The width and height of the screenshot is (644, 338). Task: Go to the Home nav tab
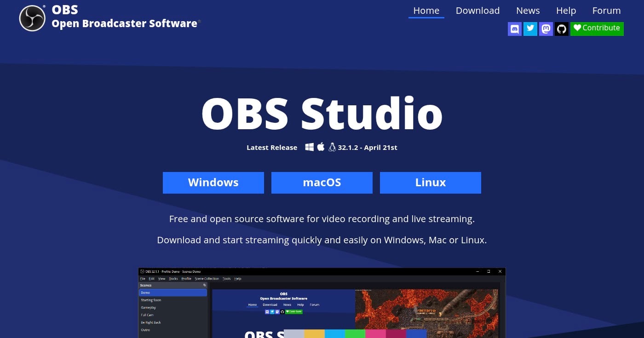click(426, 11)
